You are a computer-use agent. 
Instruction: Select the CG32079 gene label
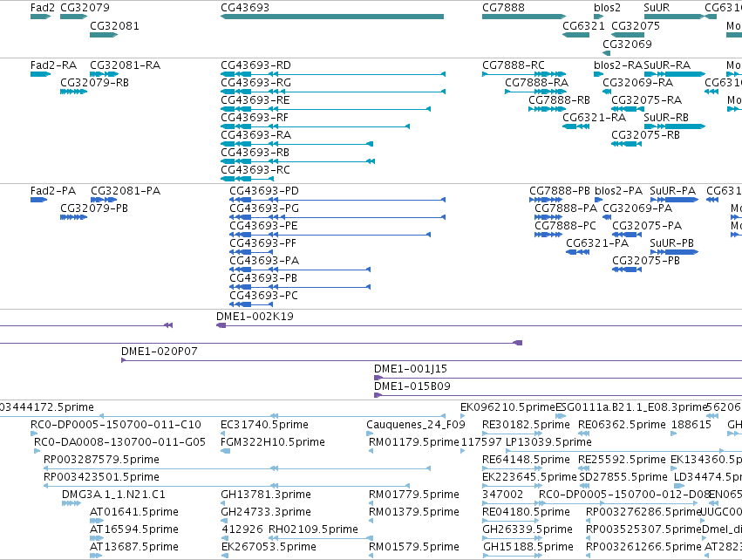point(85,8)
